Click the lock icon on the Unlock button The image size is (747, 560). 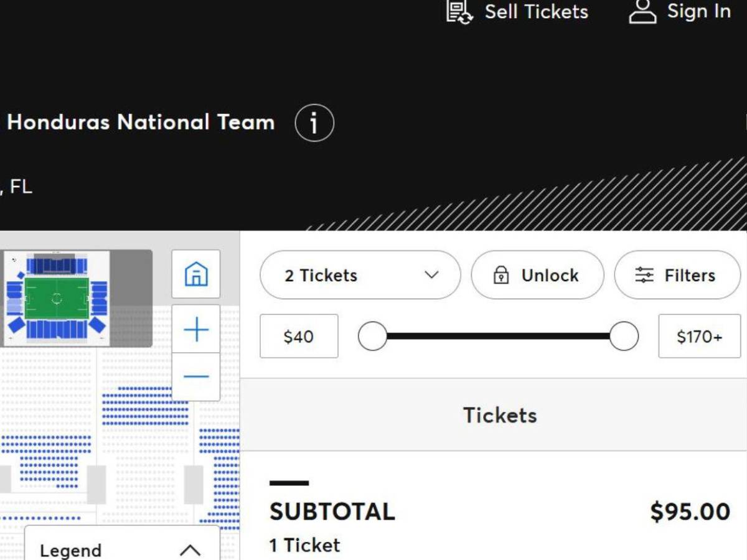[x=502, y=275]
